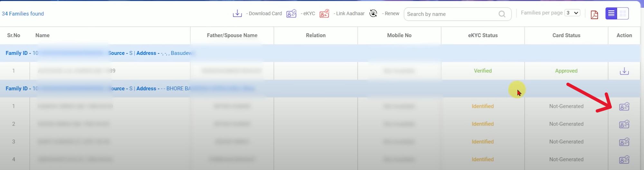Image resolution: width=644 pixels, height=170 pixels.
Task: Switch to grid view layout
Action: (623, 14)
